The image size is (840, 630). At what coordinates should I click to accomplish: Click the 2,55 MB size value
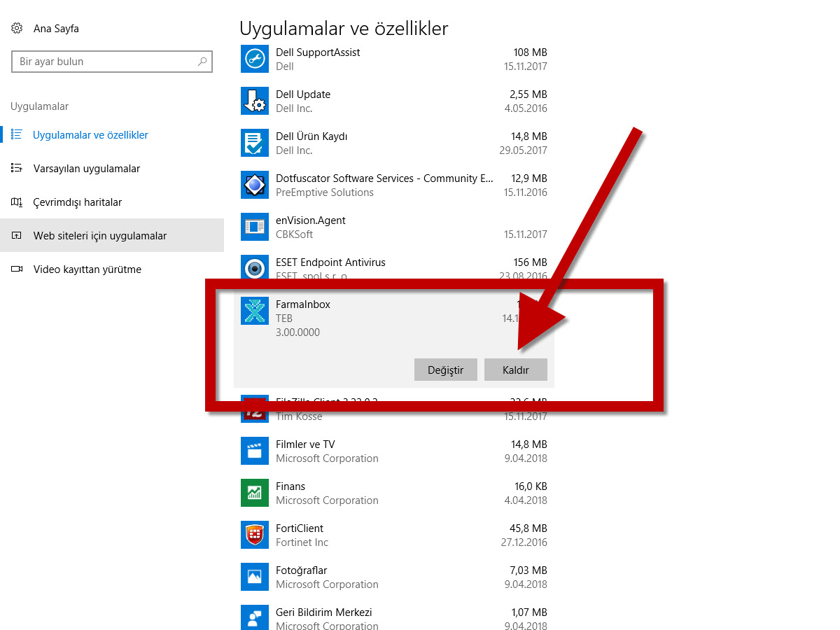coord(528,94)
